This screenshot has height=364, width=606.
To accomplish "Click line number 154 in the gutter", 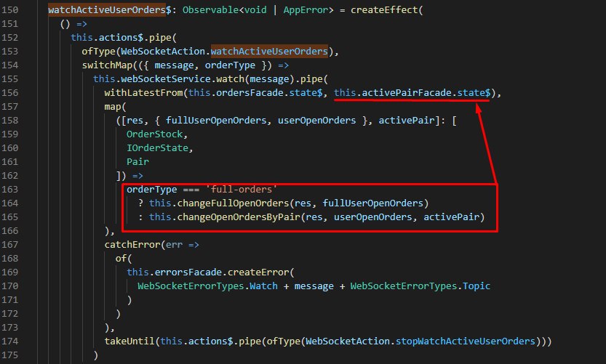I will click(x=9, y=65).
